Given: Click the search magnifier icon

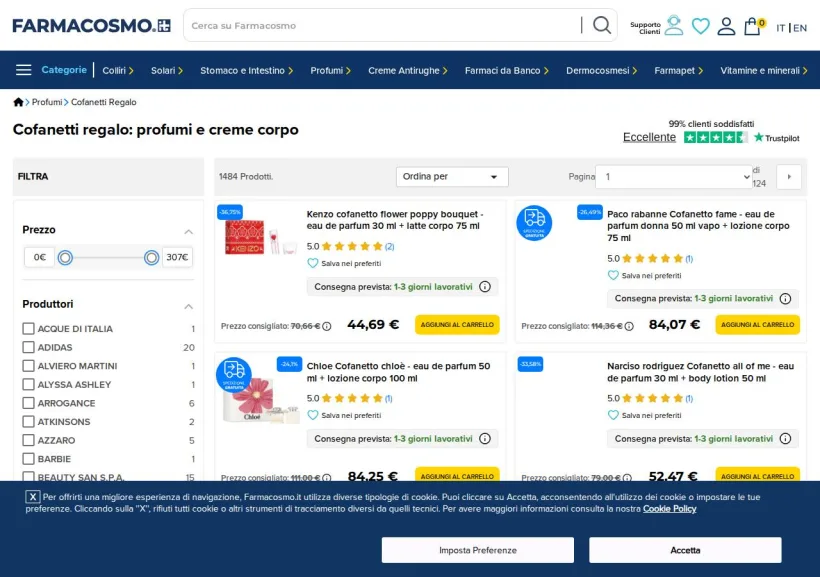Looking at the screenshot, I should [x=601, y=25].
